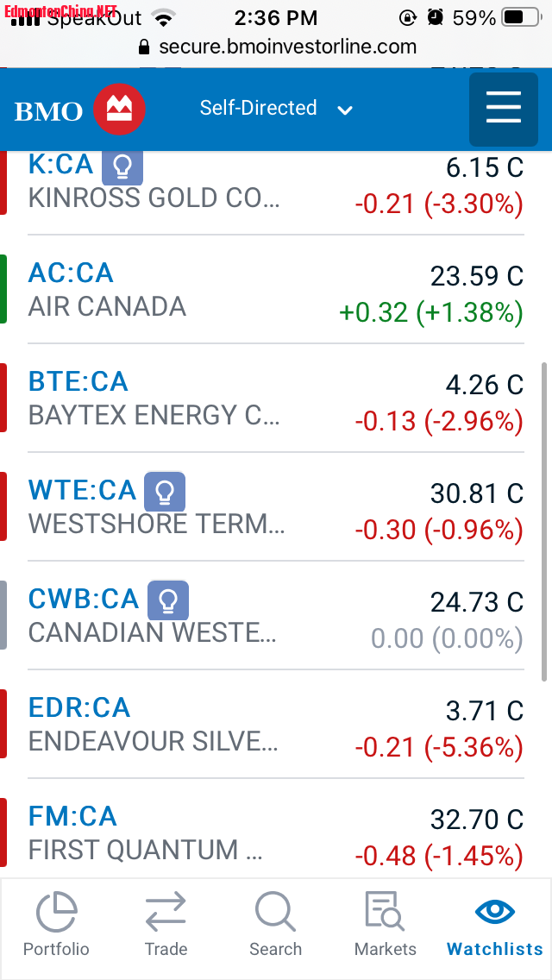Open the FM:CA First Quantum ticker

pyautogui.click(x=72, y=817)
